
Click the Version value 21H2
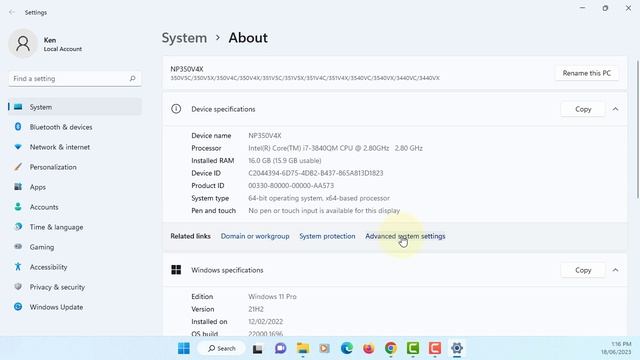pyautogui.click(x=256, y=309)
